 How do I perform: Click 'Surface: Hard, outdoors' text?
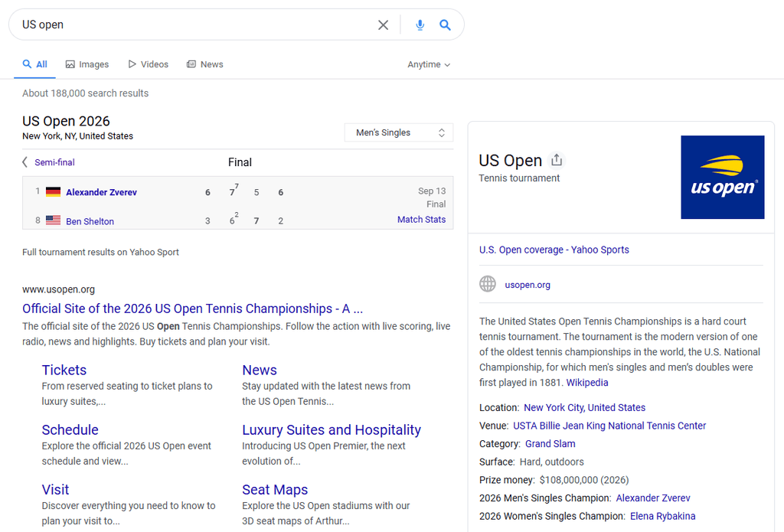click(531, 462)
